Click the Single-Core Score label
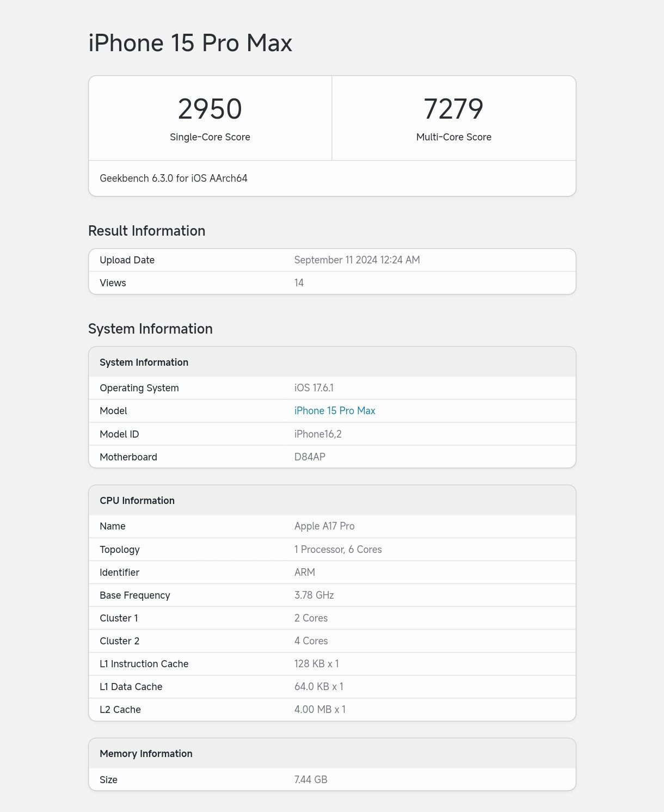Screen dimensions: 664x812 tap(210, 137)
